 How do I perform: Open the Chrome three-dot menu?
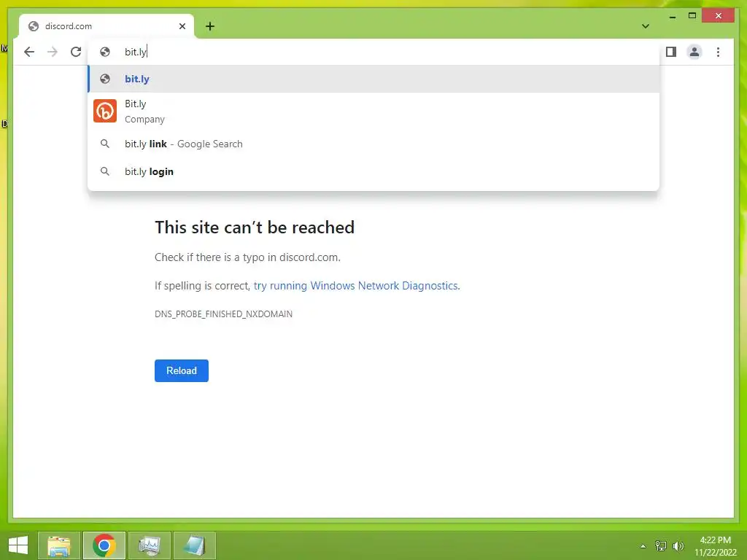718,52
